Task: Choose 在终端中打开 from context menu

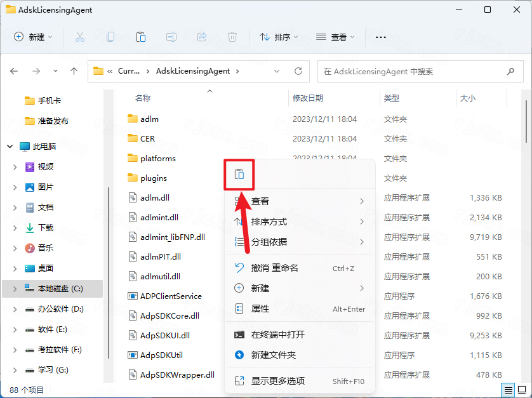Action: pyautogui.click(x=277, y=335)
